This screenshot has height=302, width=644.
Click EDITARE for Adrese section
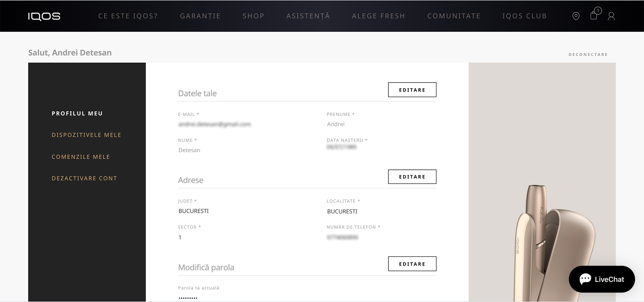[x=412, y=177]
